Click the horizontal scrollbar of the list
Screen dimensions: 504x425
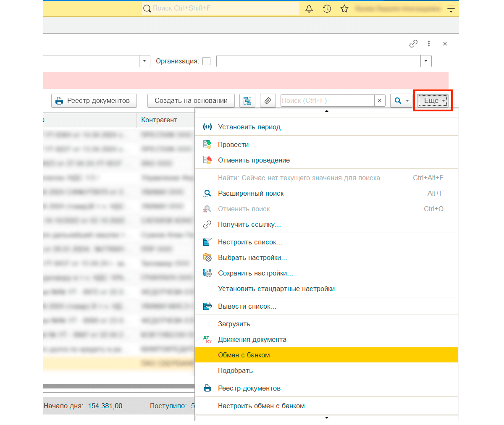(x=118, y=386)
